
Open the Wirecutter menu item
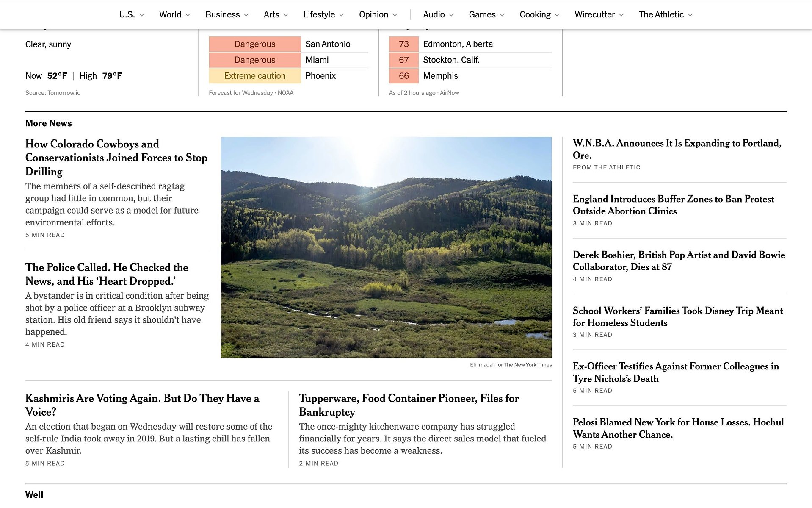tap(594, 14)
